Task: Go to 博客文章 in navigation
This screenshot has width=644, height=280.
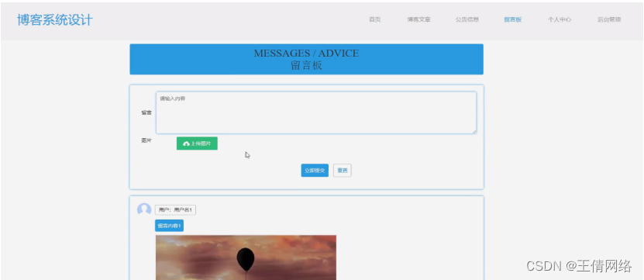Action: tap(419, 19)
